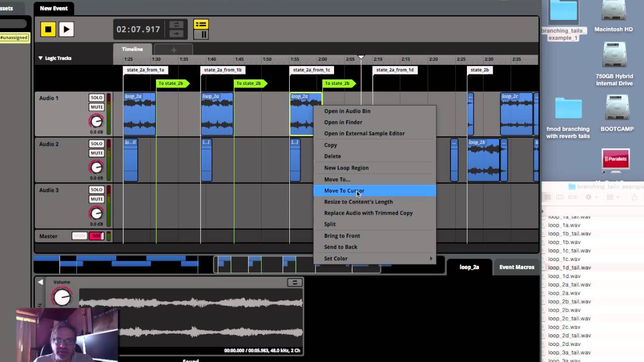The height and width of the screenshot is (362, 644).
Task: Switch to the New Event tab
Action: [x=54, y=9]
